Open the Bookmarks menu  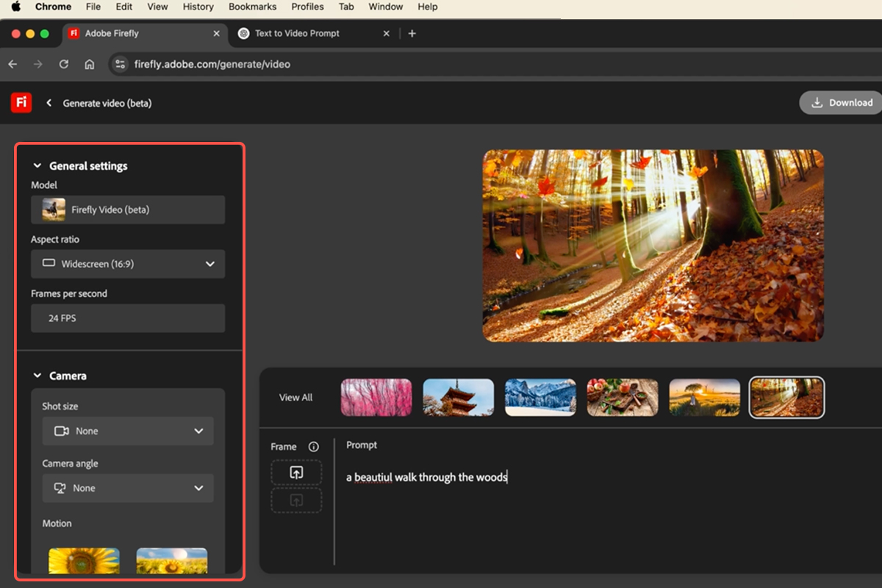(x=252, y=7)
